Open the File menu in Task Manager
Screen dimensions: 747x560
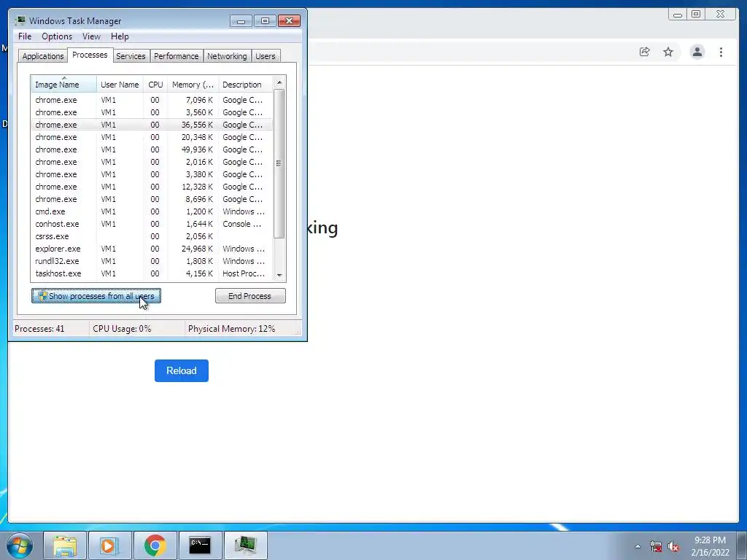pos(25,36)
